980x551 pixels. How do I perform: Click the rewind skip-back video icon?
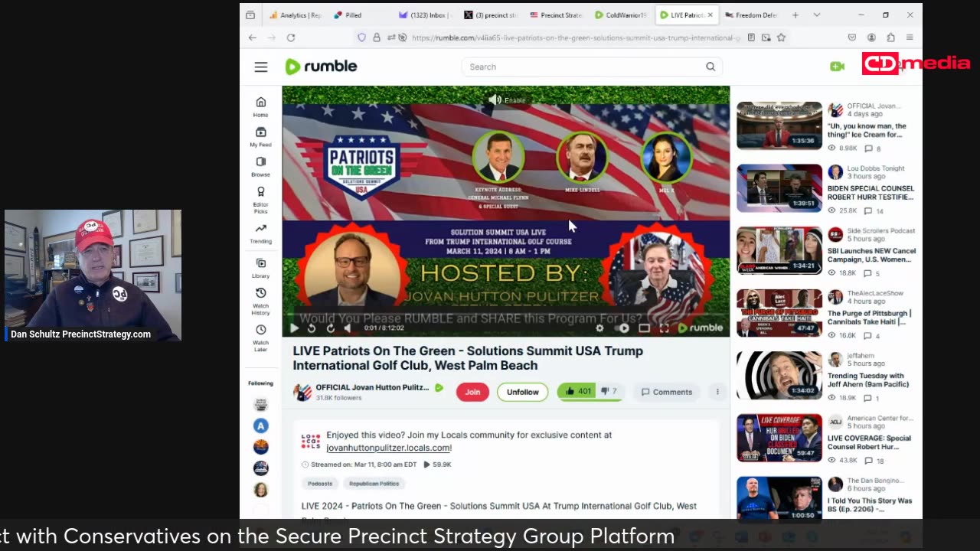click(x=312, y=328)
